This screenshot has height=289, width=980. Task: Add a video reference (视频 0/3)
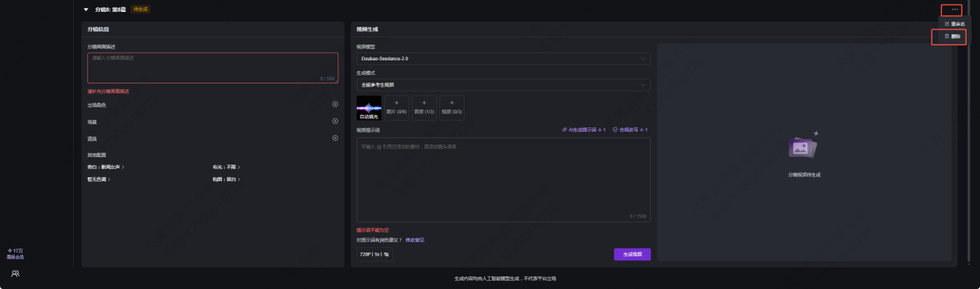click(x=452, y=108)
